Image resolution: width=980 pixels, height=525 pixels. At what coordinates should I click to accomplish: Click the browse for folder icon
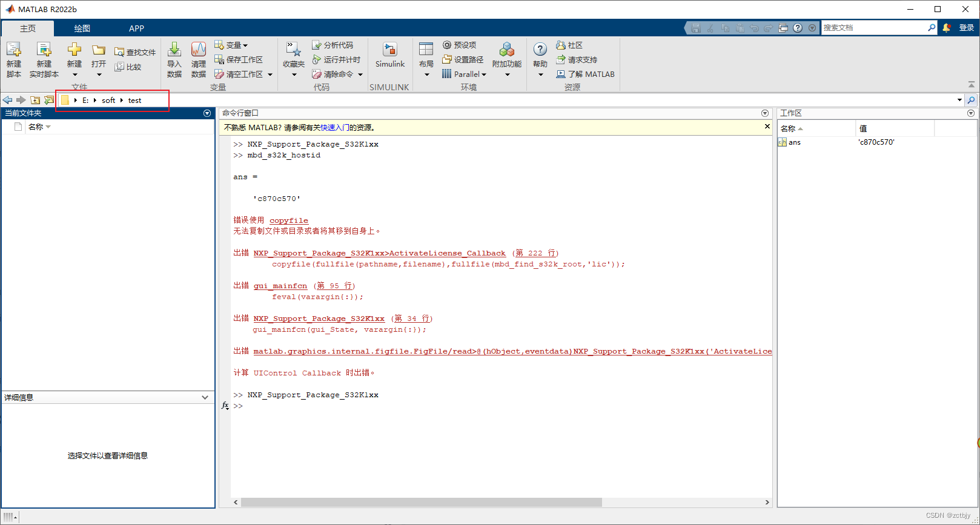tap(49, 100)
